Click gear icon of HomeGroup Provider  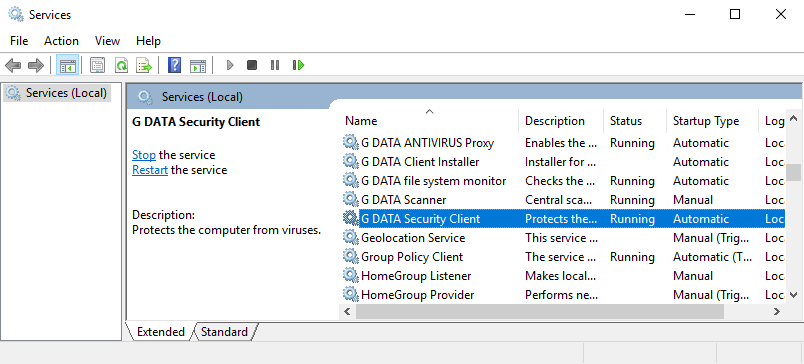tap(351, 294)
